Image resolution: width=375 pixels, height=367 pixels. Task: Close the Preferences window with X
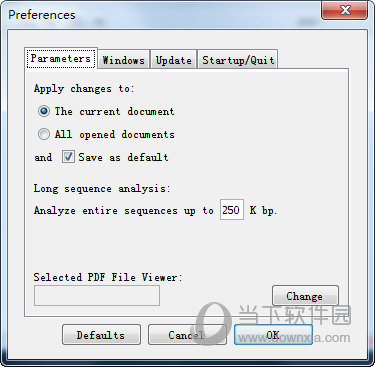tap(345, 10)
